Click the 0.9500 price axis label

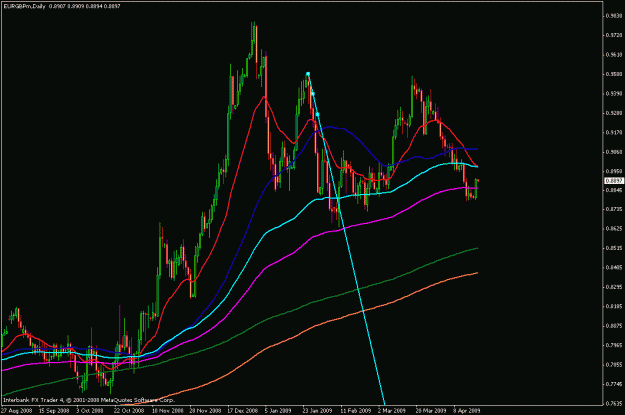[x=614, y=74]
